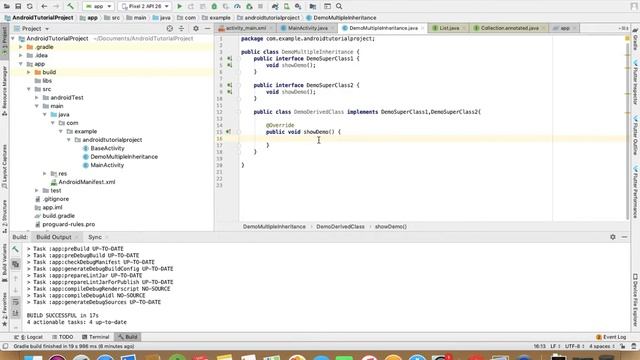
Task: Toggle the Resource Manager side tab
Action: pyautogui.click(x=4, y=91)
